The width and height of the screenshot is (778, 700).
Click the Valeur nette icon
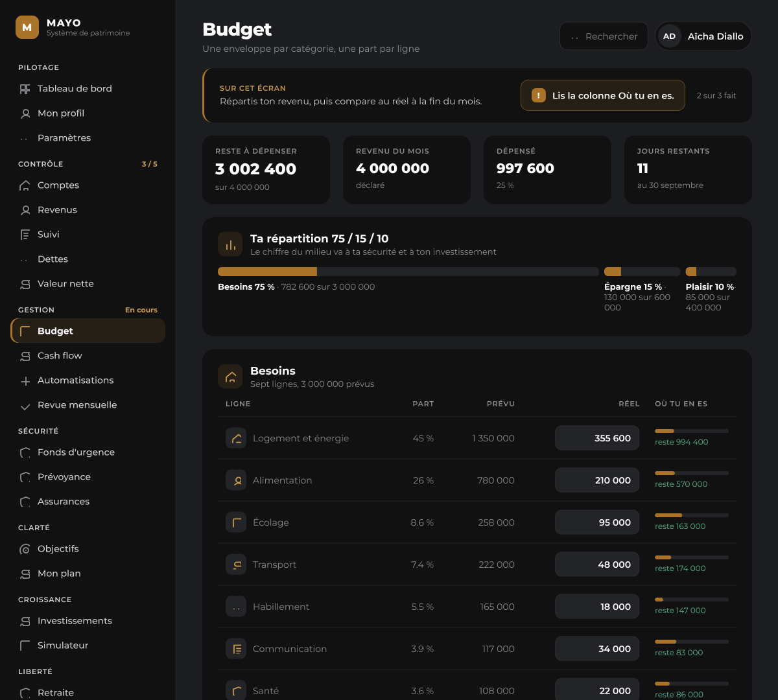(x=25, y=284)
